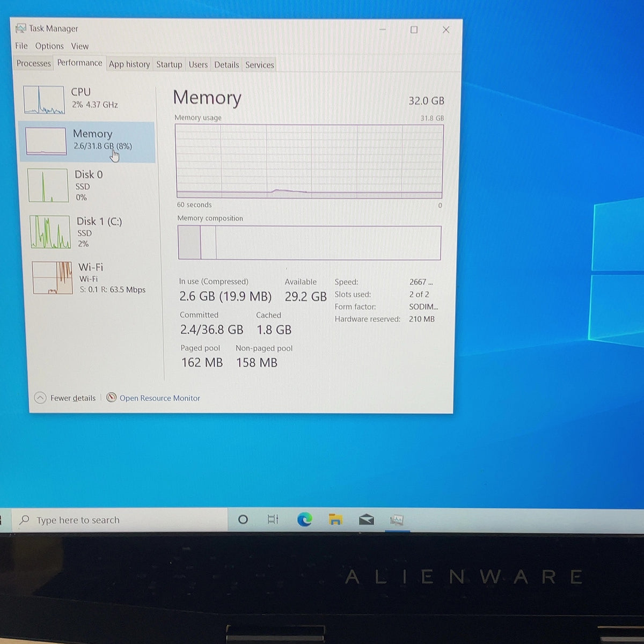The width and height of the screenshot is (644, 644).
Task: Open Cortana from the taskbar circle icon
Action: [x=243, y=519]
